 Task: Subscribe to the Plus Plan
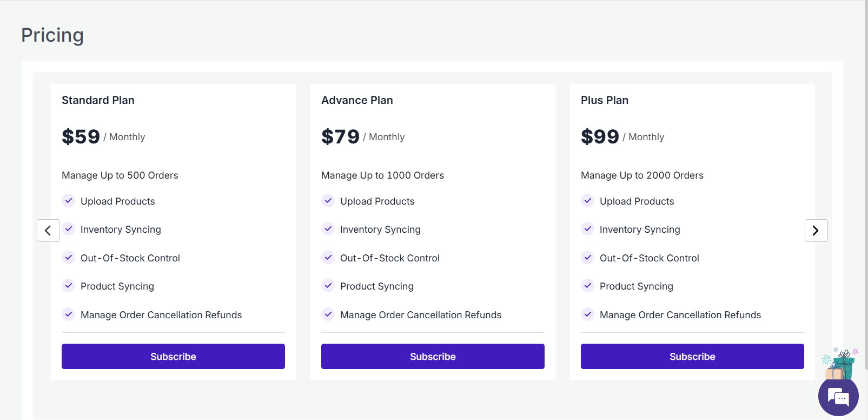coord(692,357)
